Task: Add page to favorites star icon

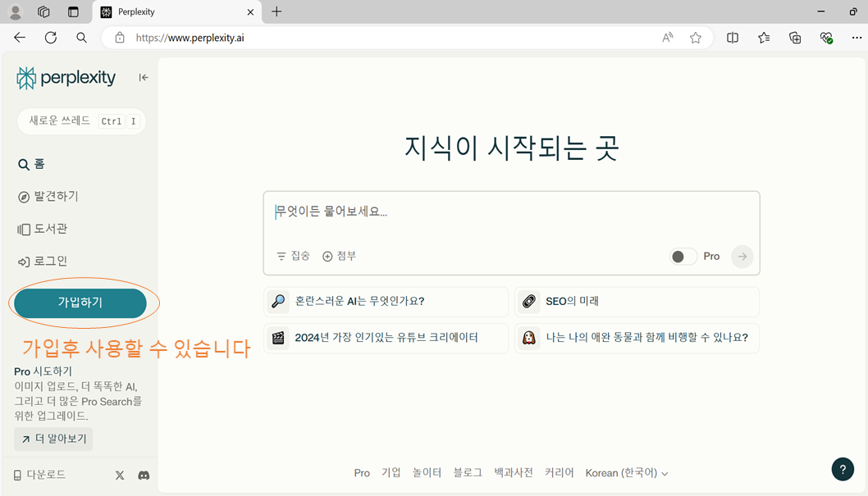Action: click(696, 38)
